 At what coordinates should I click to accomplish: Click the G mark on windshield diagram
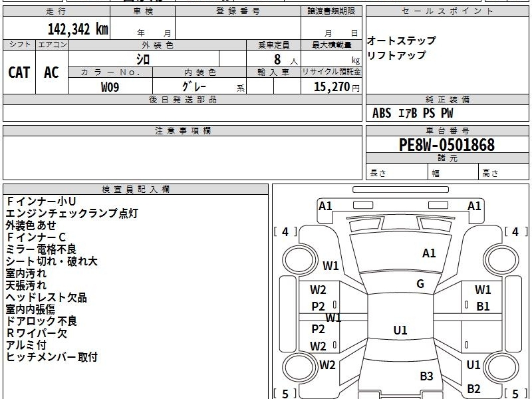click(x=420, y=284)
